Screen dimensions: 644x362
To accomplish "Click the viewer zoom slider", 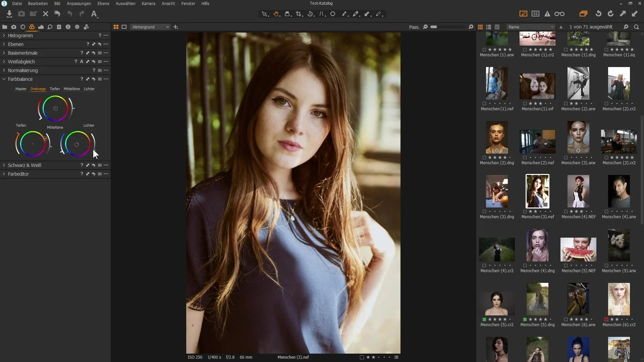I will [448, 27].
